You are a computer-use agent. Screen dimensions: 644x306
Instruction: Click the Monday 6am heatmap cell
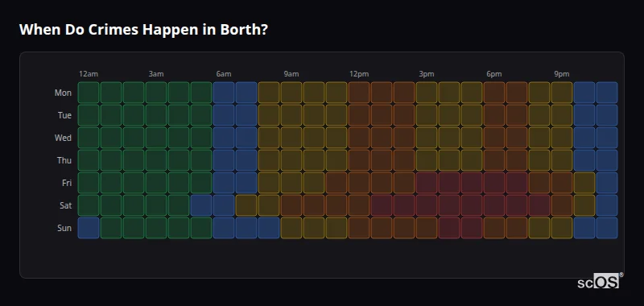pos(224,93)
